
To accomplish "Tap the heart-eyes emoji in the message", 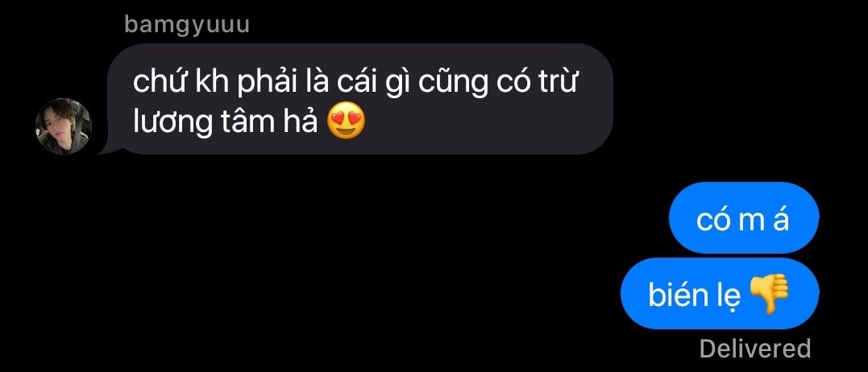I will tap(347, 123).
